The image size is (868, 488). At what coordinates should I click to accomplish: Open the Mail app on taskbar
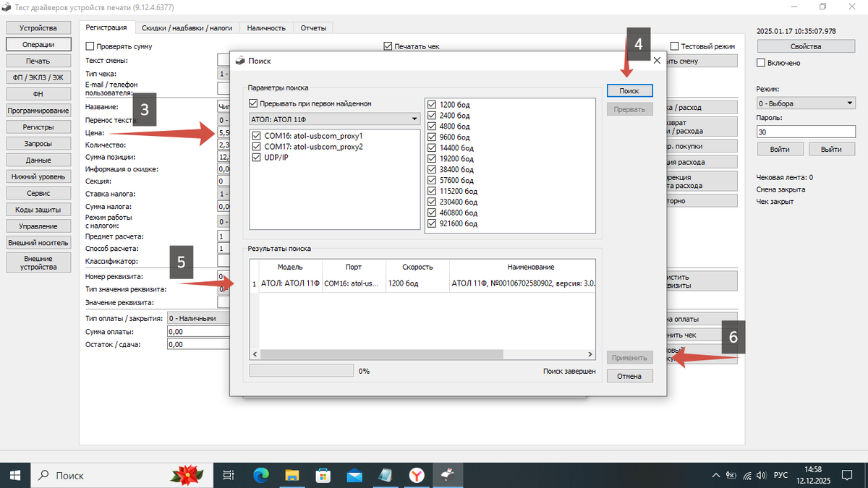(x=354, y=475)
